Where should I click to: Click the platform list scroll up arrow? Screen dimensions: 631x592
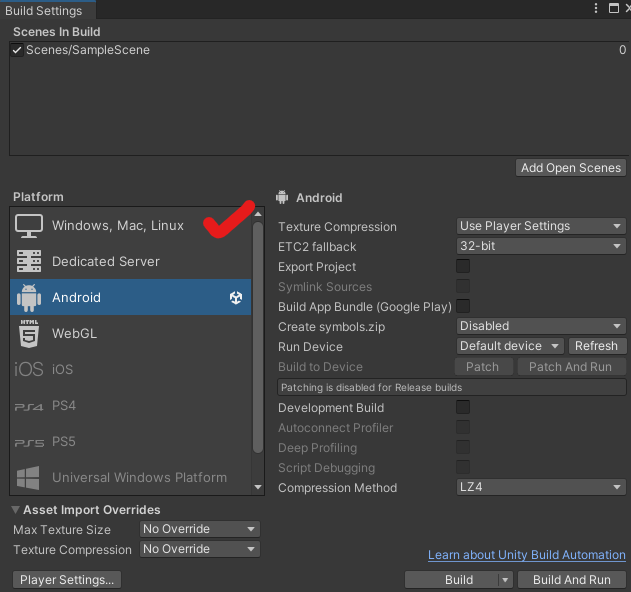click(x=258, y=214)
